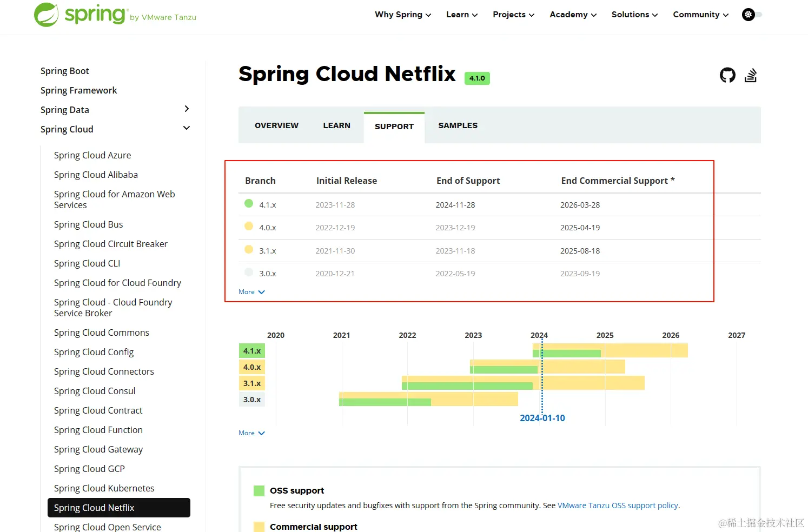Open Spring Cloud Consul project
This screenshot has height=532, width=808.
click(x=95, y=391)
